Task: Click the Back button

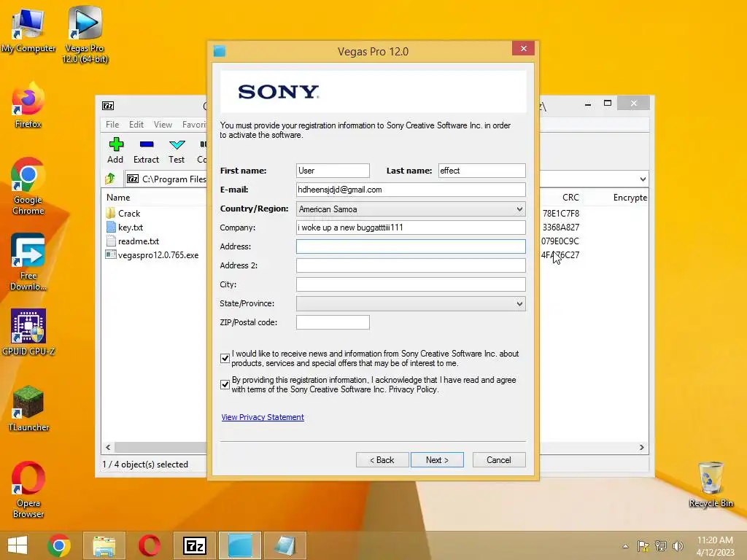Action: click(x=382, y=460)
